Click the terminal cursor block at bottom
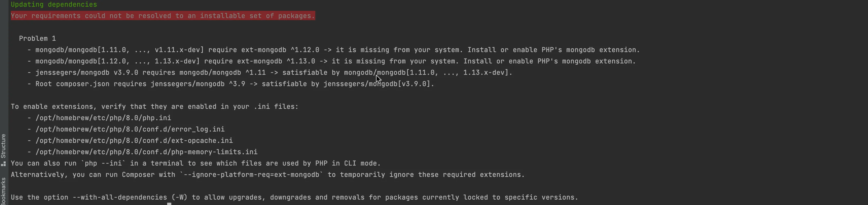This screenshot has height=205, width=868. point(169,204)
